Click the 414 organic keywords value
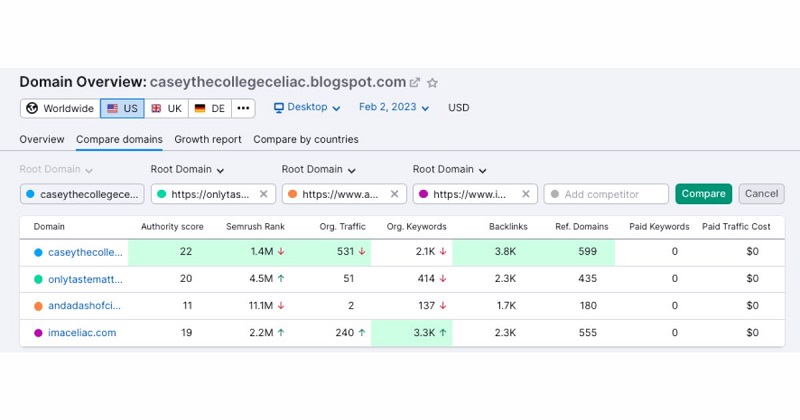 point(426,278)
